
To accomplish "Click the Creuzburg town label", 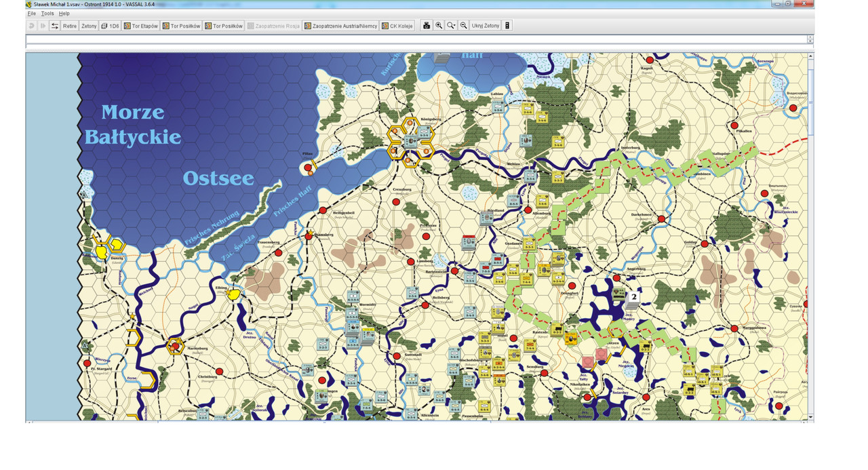I will [402, 189].
